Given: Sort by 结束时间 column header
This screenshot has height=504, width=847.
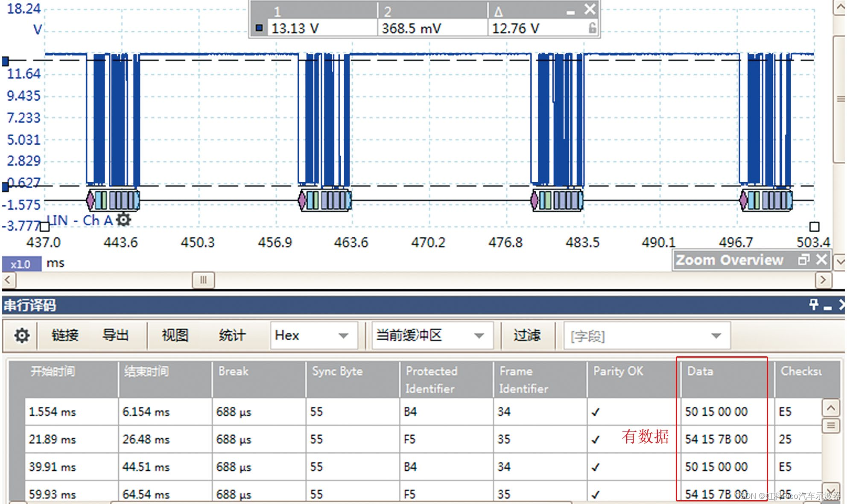Looking at the screenshot, I should [x=166, y=379].
